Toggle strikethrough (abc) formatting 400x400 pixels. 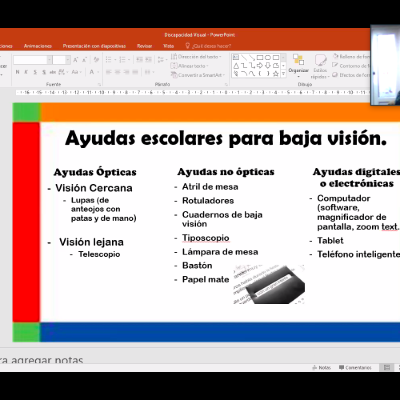click(53, 72)
